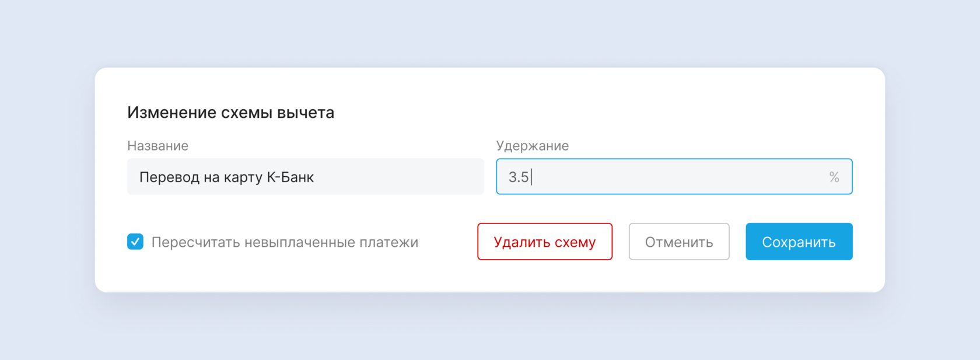Viewport: 980px width, 360px height.
Task: Click the percent sign in Удержание field
Action: point(834,177)
